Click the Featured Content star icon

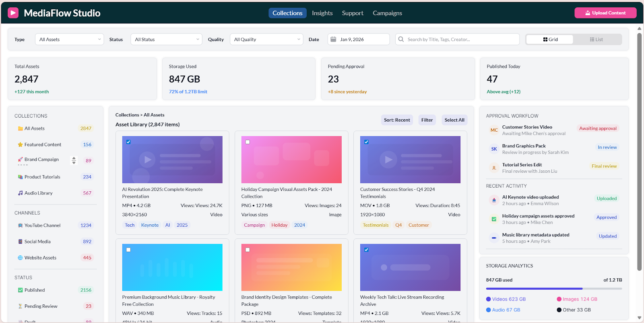[x=20, y=145]
